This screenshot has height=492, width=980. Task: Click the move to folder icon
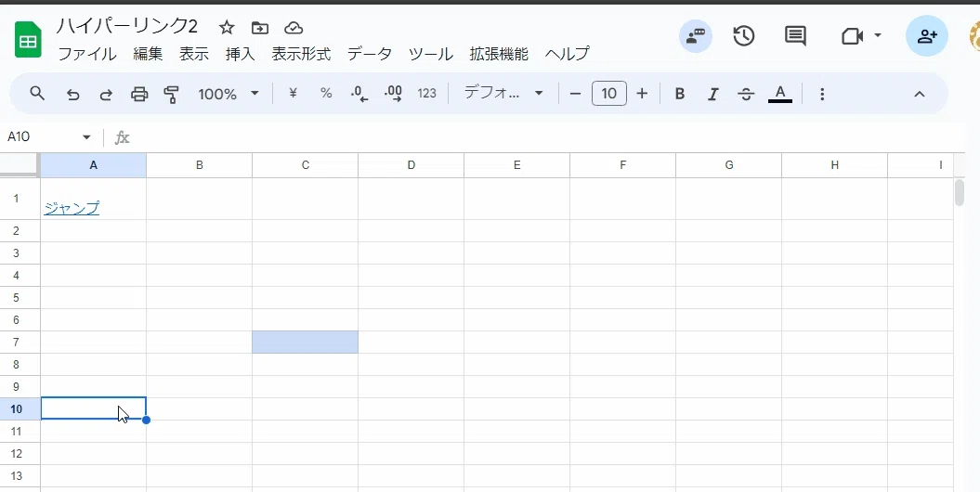click(x=260, y=28)
